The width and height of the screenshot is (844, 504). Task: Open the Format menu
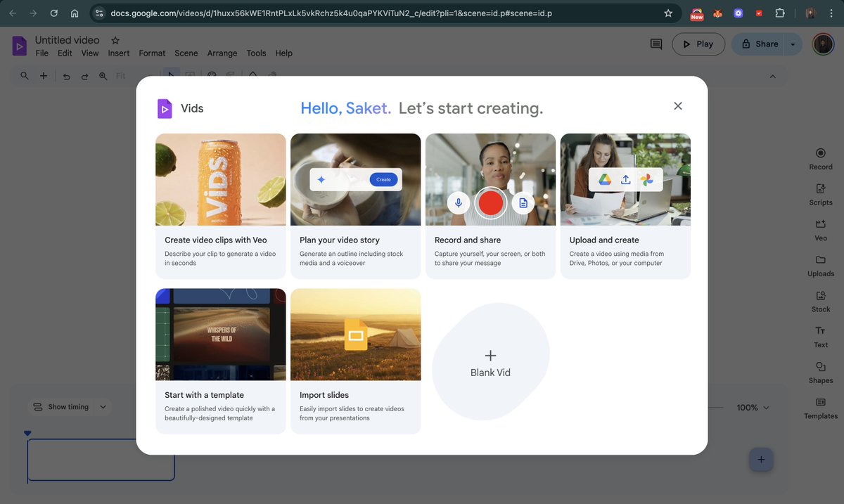click(152, 53)
